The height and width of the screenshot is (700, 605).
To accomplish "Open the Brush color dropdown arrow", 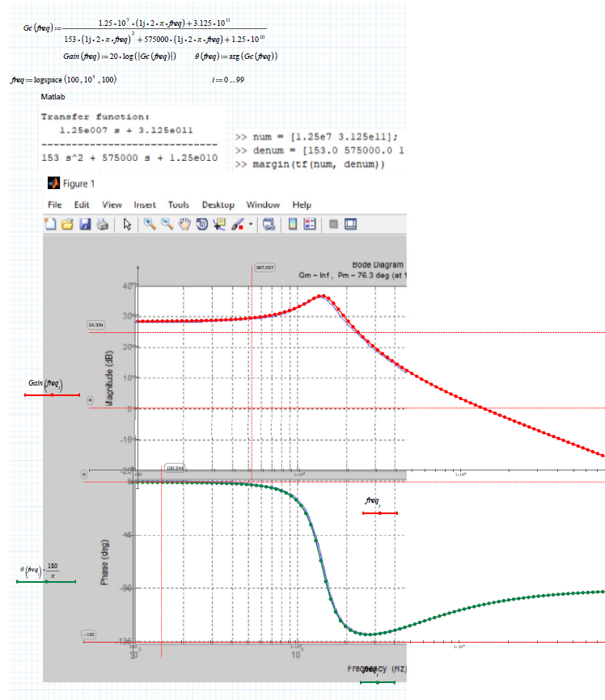I will coord(251,224).
